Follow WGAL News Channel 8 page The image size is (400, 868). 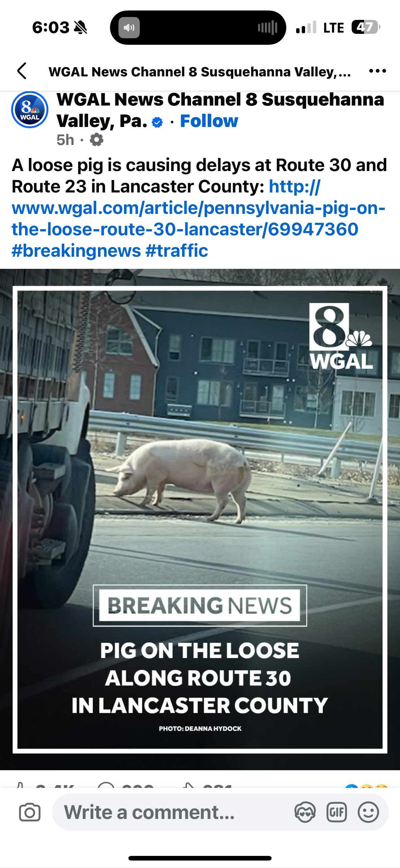point(209,121)
